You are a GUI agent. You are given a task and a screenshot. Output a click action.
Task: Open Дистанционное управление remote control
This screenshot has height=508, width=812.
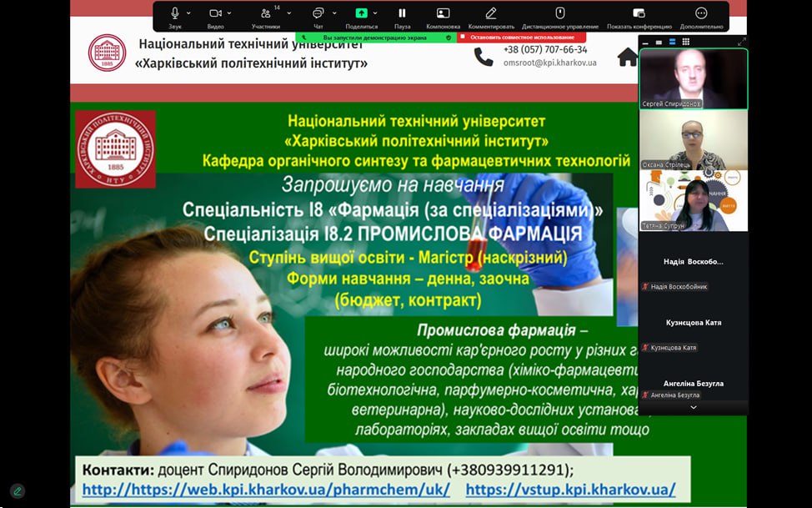click(x=559, y=18)
